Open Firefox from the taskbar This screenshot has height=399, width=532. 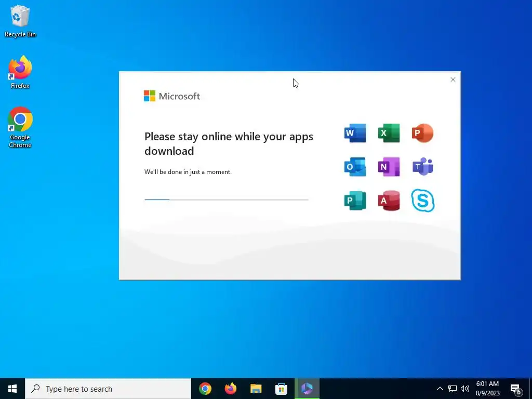click(230, 389)
